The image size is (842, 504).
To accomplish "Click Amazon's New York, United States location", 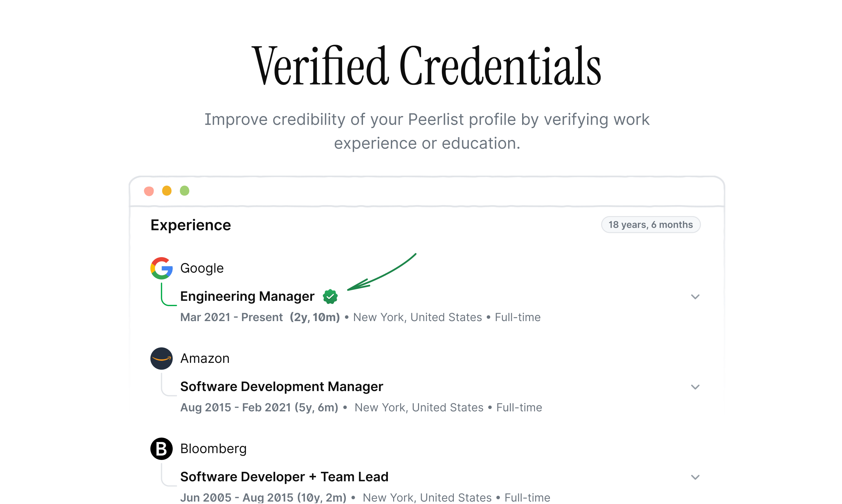I will [419, 408].
